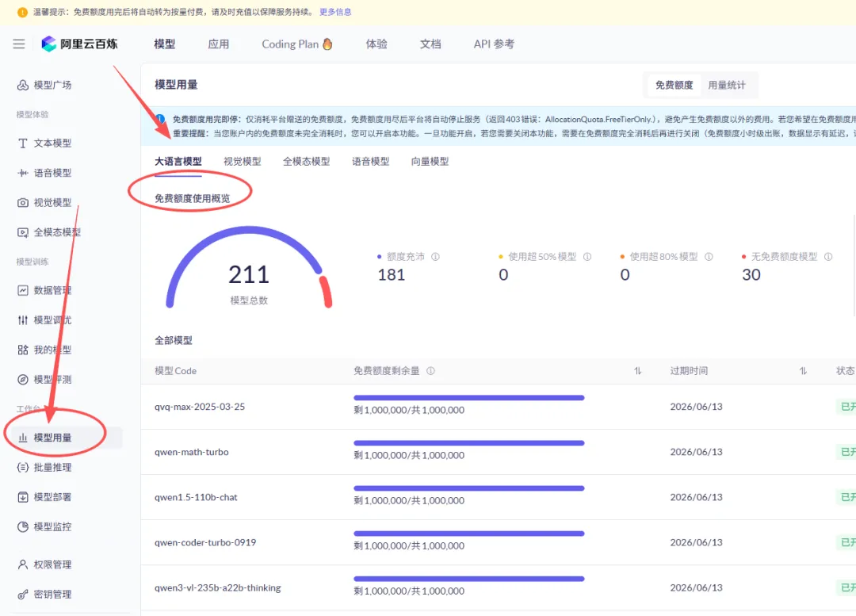The image size is (856, 616).
Task: Click 全模态模型 sidebar icon
Action: (22, 232)
